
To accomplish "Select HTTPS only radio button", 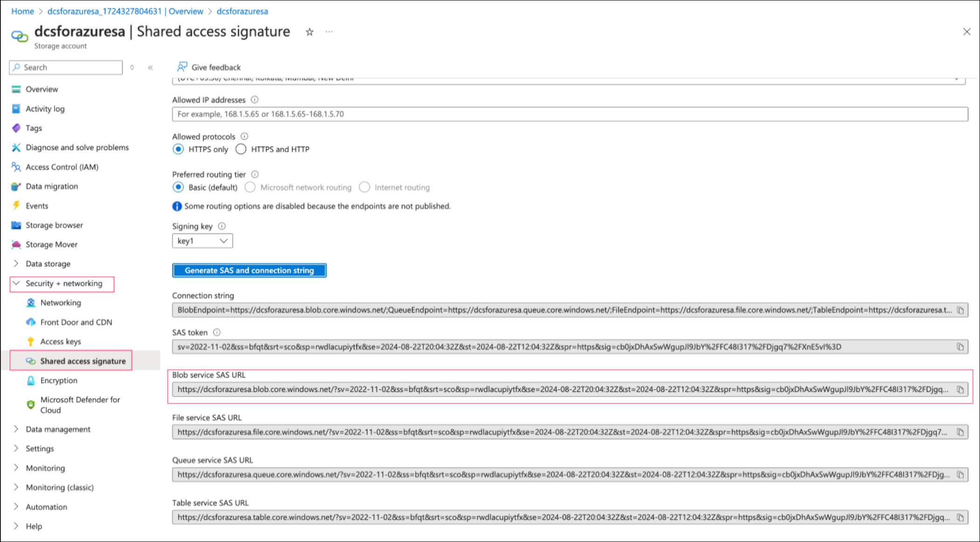I will coord(178,149).
